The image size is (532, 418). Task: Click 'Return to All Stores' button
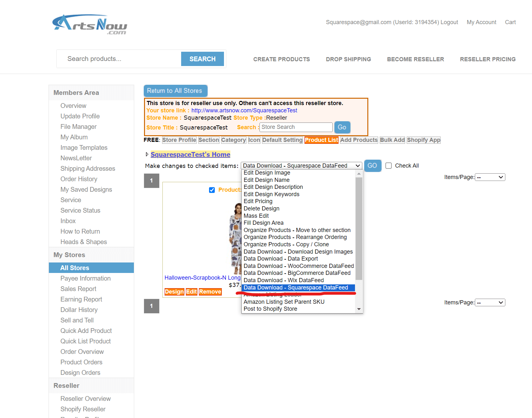[x=175, y=91]
